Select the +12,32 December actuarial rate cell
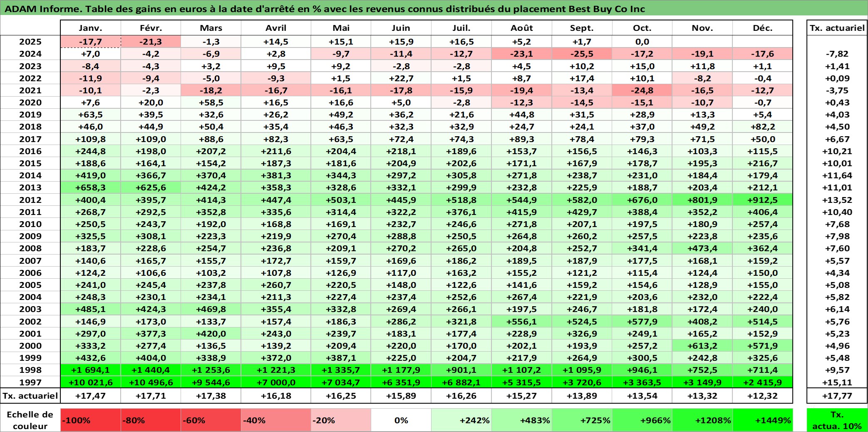 coord(763,396)
